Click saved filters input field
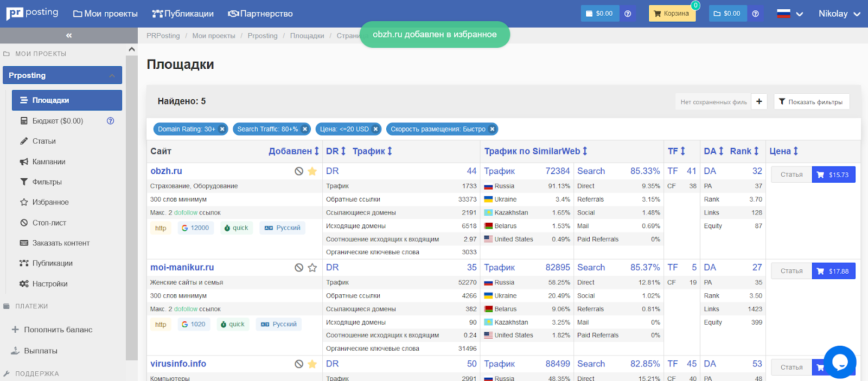Viewport: 868px width, 381px height. pyautogui.click(x=713, y=101)
